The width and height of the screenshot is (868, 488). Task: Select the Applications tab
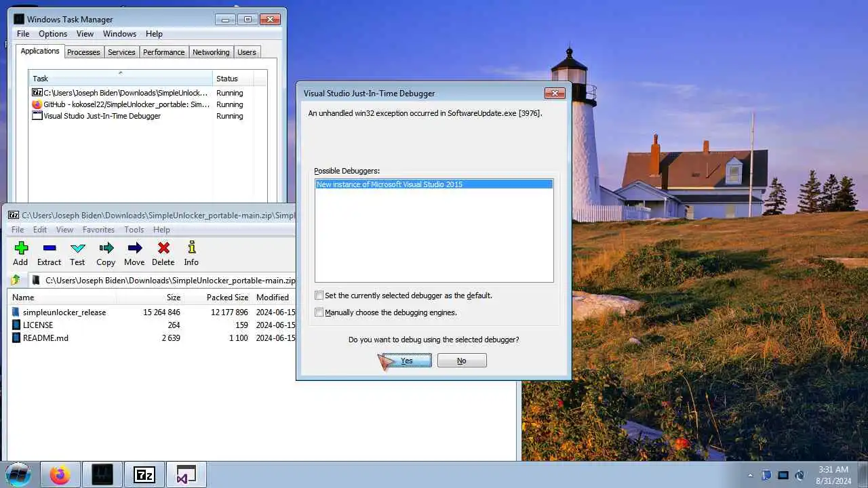40,51
